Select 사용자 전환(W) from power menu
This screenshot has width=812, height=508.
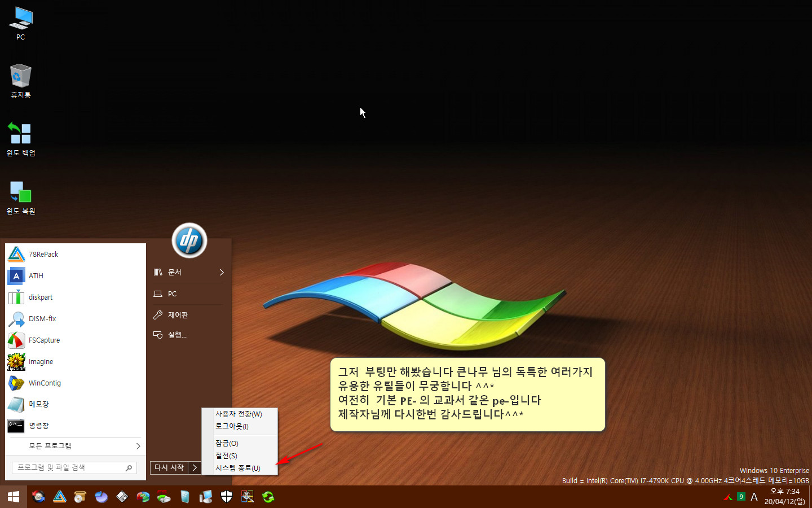(x=239, y=414)
